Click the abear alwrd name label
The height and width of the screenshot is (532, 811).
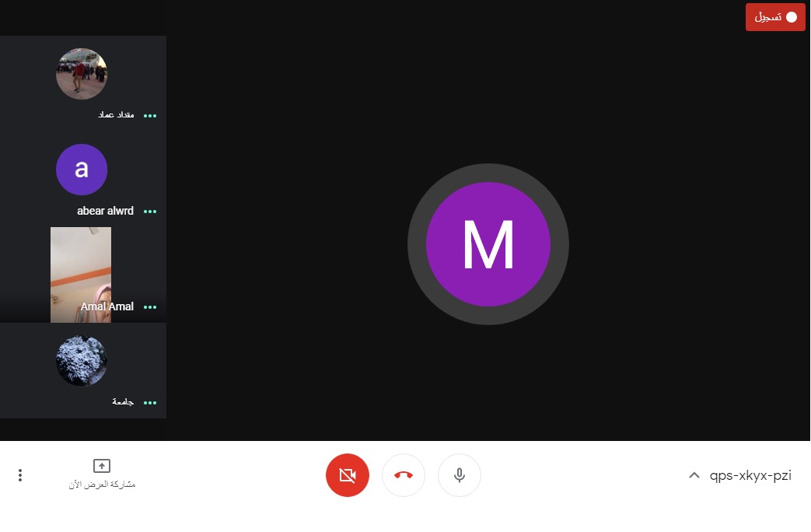pos(105,211)
